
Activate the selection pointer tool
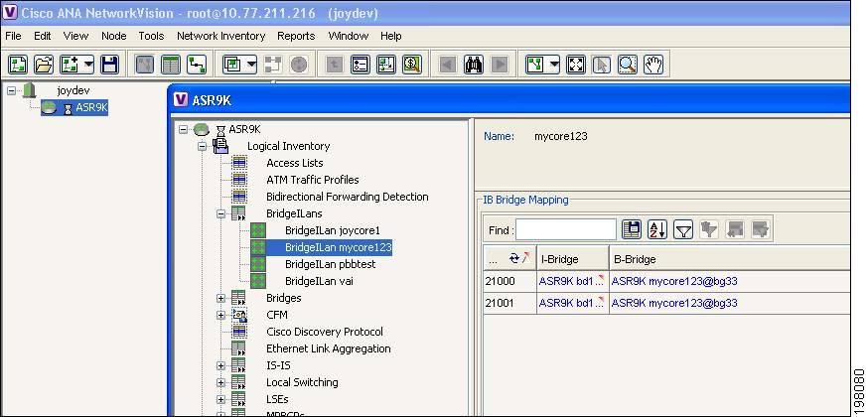(602, 65)
